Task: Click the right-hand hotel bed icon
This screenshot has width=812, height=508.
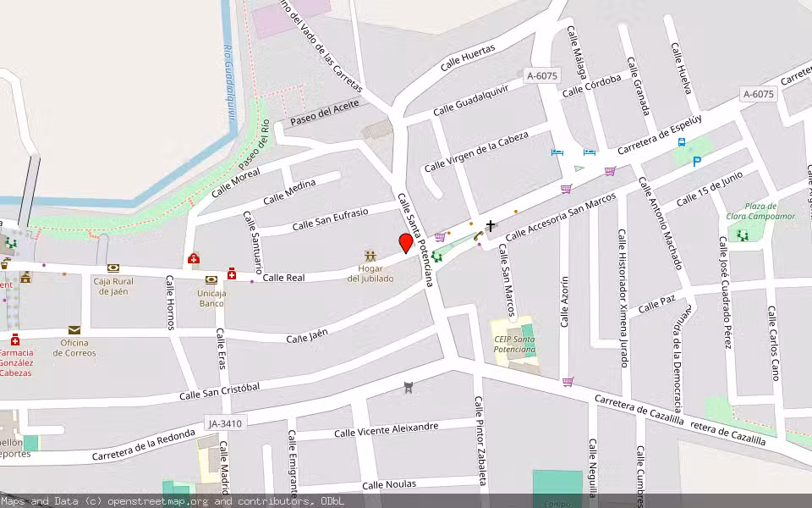Action: 590,152
